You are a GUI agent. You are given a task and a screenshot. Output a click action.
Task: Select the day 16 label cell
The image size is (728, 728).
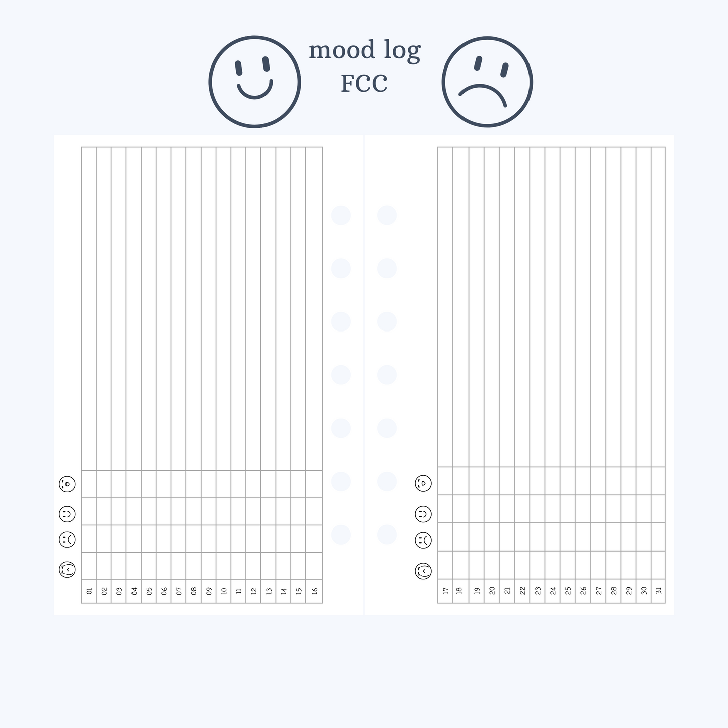(314, 591)
